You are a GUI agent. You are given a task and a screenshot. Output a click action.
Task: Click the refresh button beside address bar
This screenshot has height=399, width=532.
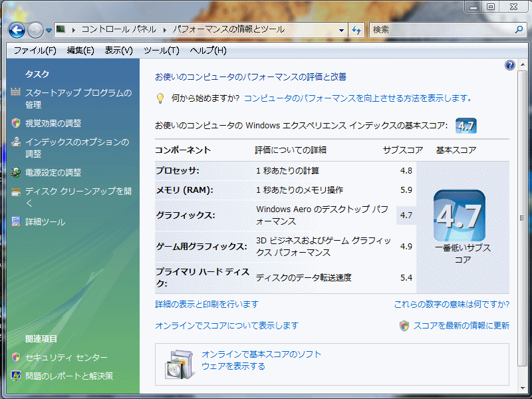[x=356, y=30]
